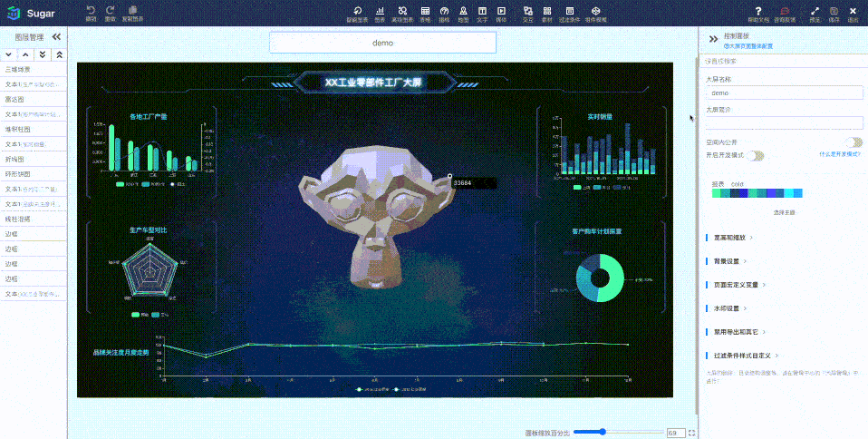This screenshot has height=439, width=868.
Task: Open the 素材 materials toolbar icon
Action: [547, 11]
